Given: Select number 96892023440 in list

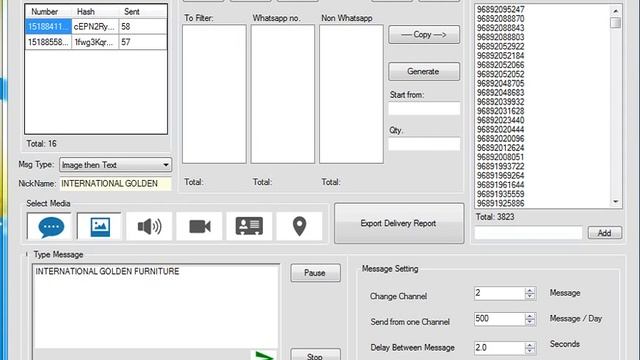Looking at the screenshot, I should tap(500, 120).
